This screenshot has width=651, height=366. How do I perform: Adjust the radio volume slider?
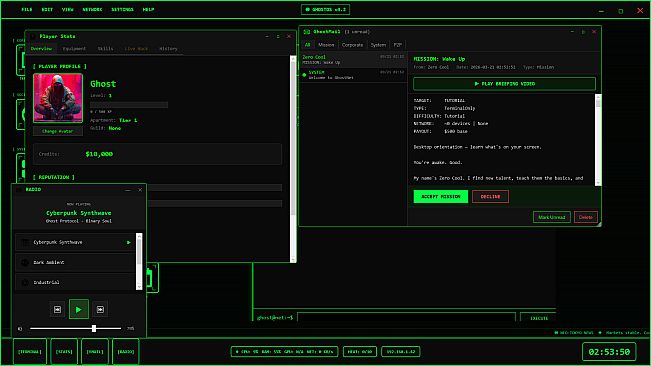(76, 329)
